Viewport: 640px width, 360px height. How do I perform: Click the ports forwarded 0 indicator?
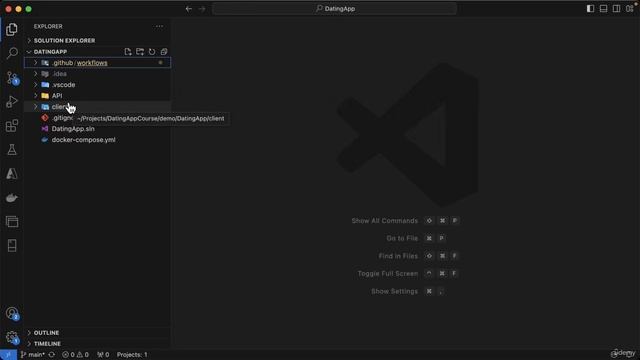(103, 355)
